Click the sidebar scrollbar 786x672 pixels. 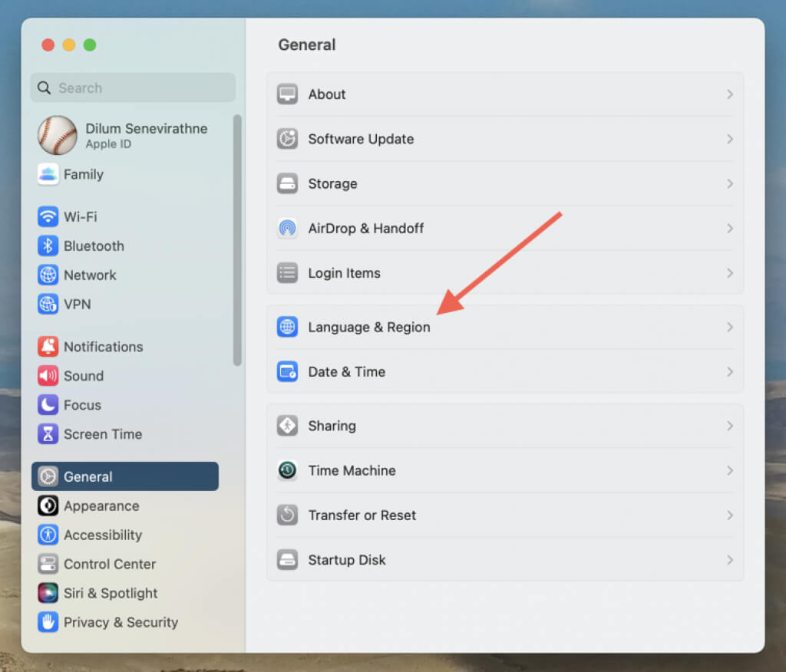pos(237,241)
